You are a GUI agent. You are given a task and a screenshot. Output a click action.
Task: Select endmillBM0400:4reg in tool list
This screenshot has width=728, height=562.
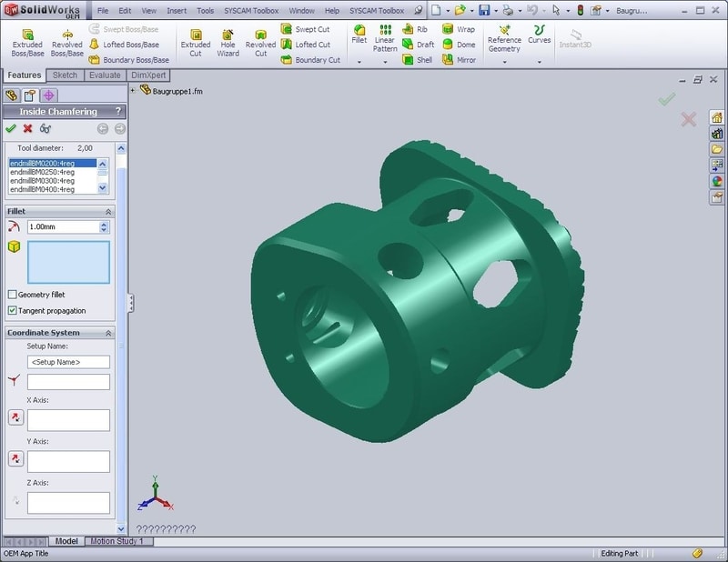pyautogui.click(x=53, y=189)
